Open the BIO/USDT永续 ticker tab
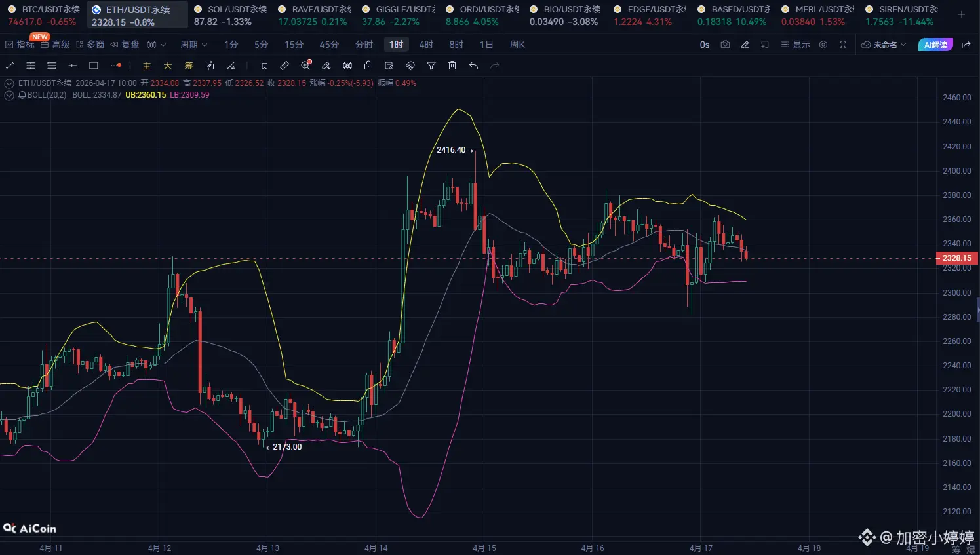980x555 pixels. 565,15
